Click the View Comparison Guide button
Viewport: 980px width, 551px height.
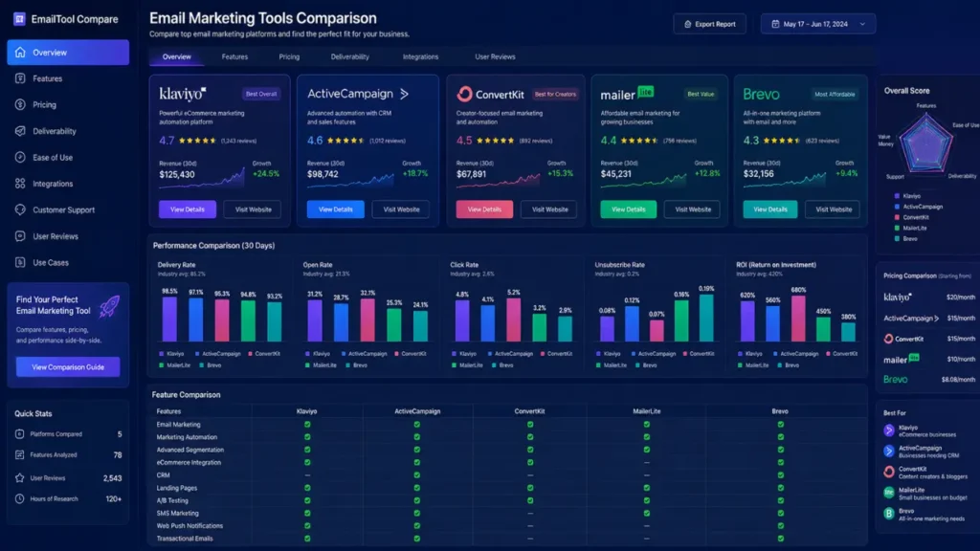pyautogui.click(x=68, y=366)
